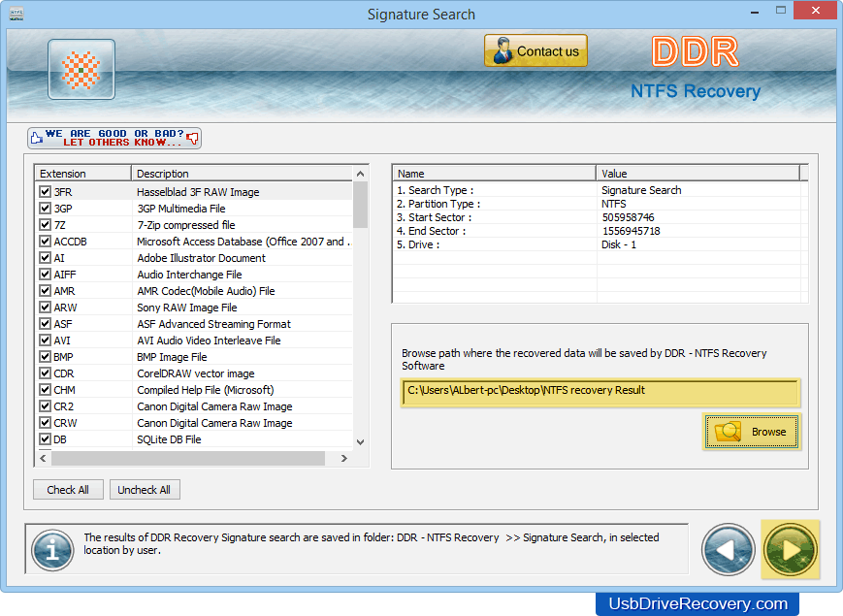Viewport: 843px width, 616px height.
Task: Click the horizontal scroll right arrow
Action: click(344, 459)
